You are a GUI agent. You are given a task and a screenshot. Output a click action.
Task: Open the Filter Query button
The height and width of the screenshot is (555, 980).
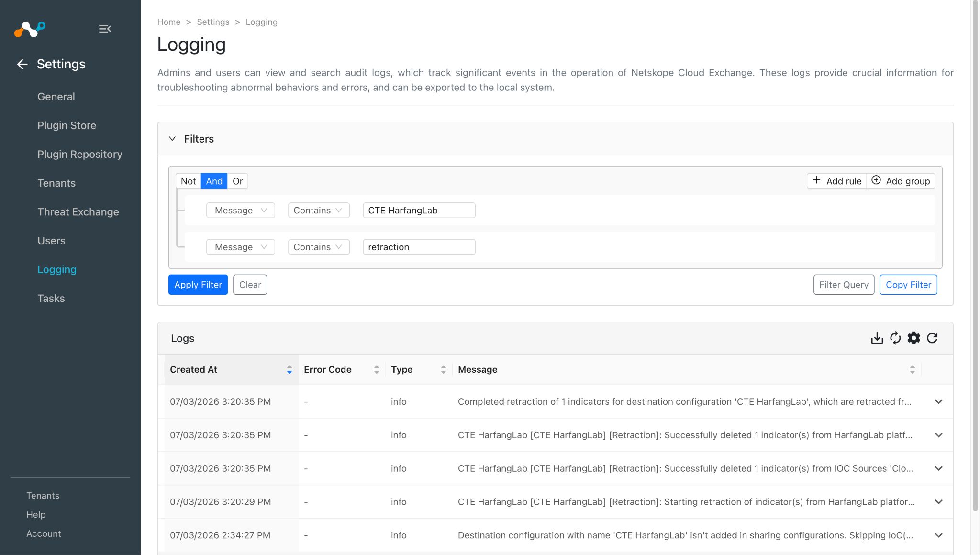(844, 285)
